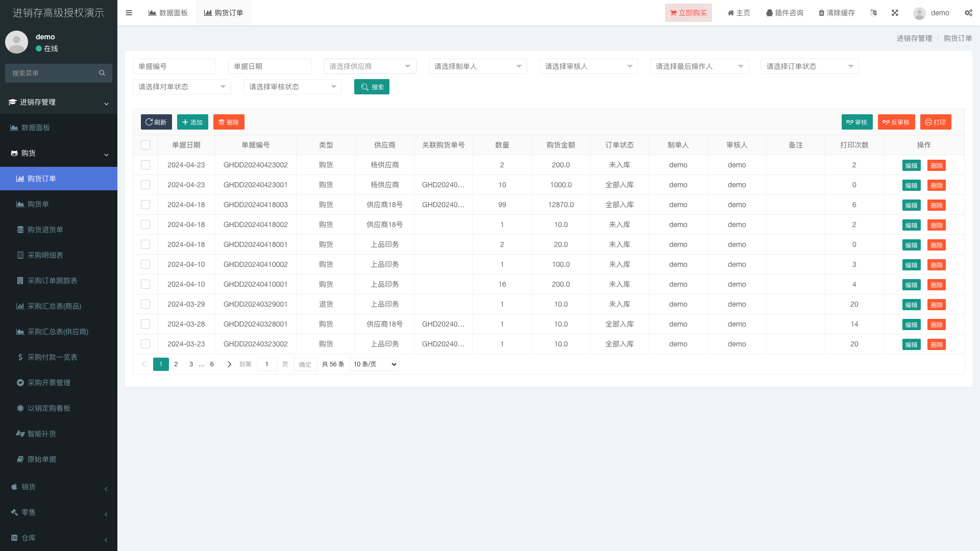Open 智能补货 sidebar item
The image size is (980, 551).
click(59, 434)
